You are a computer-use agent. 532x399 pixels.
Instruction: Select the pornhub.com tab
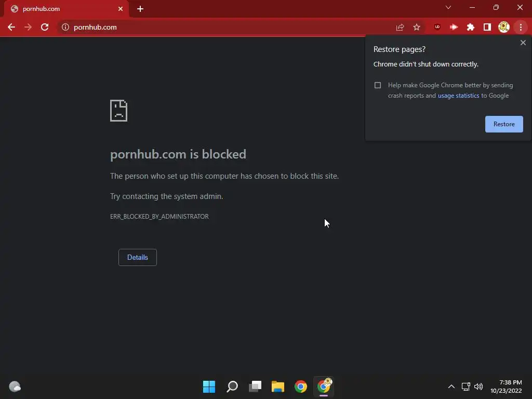[66, 9]
